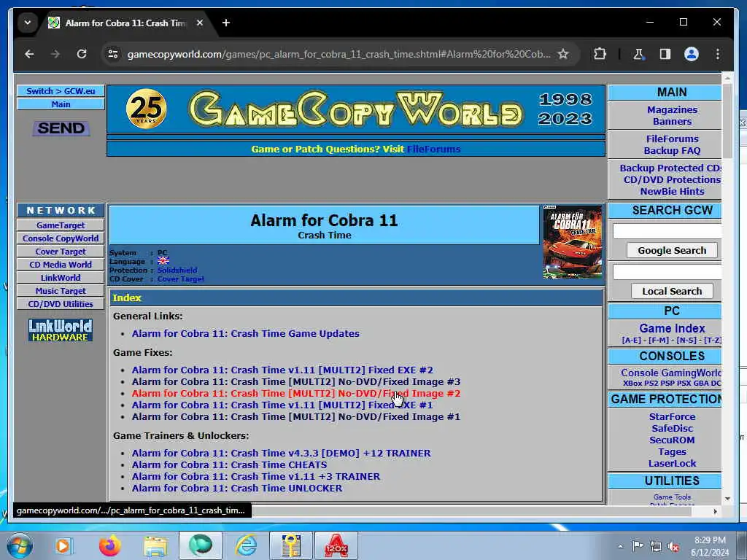Open GameTarget network link
Screen dimensions: 747x560
(61, 225)
